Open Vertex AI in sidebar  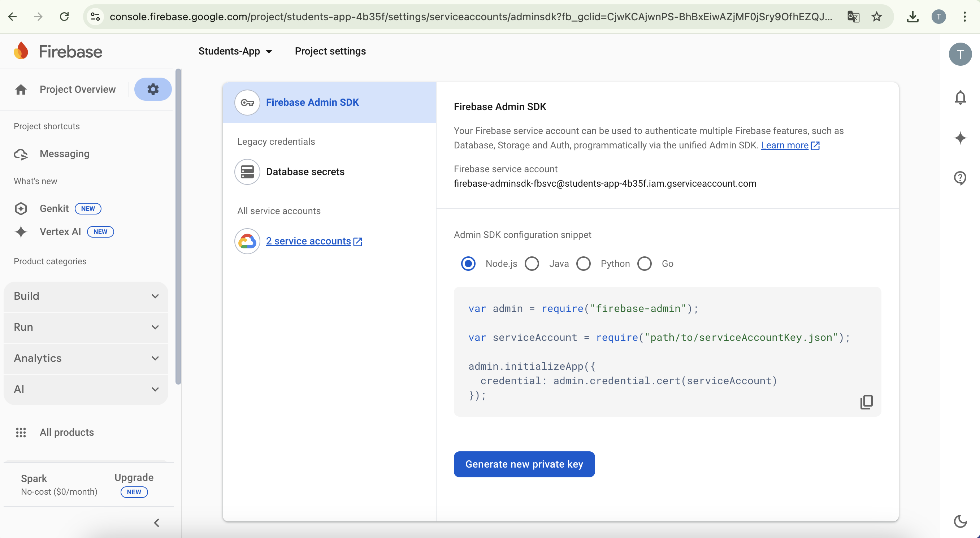[x=60, y=232]
